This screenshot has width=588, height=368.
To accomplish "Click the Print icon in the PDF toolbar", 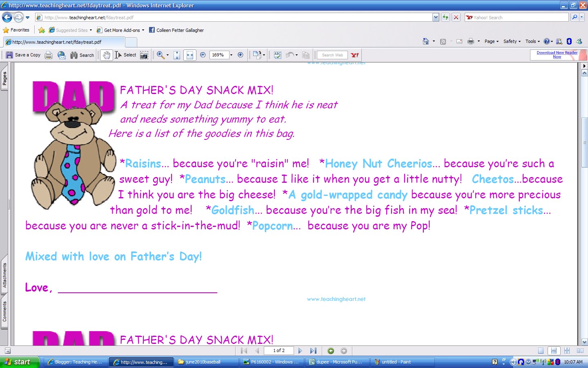I will click(x=49, y=55).
